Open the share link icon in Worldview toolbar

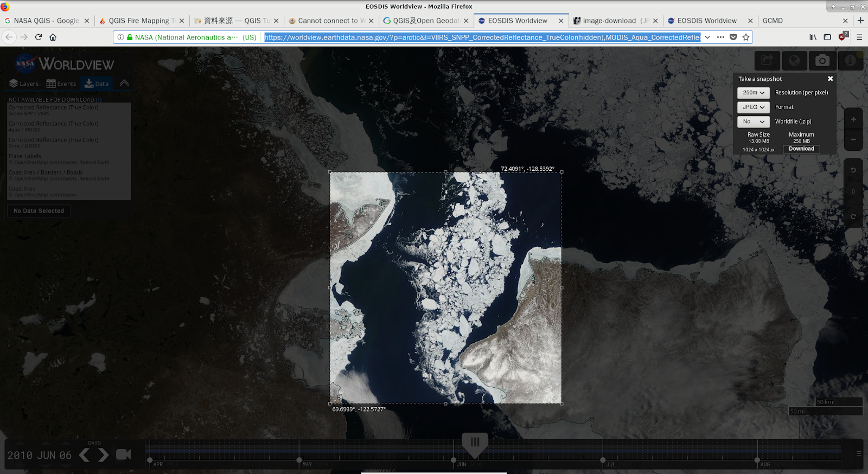coord(767,61)
